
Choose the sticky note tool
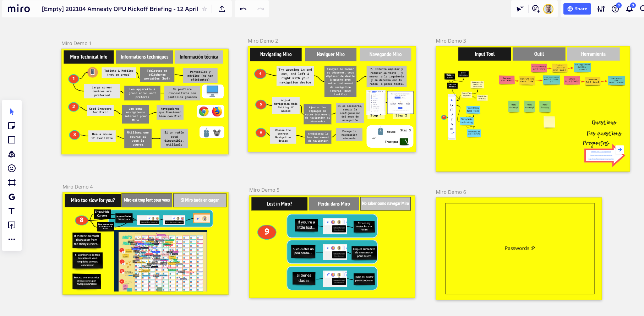coord(12,126)
